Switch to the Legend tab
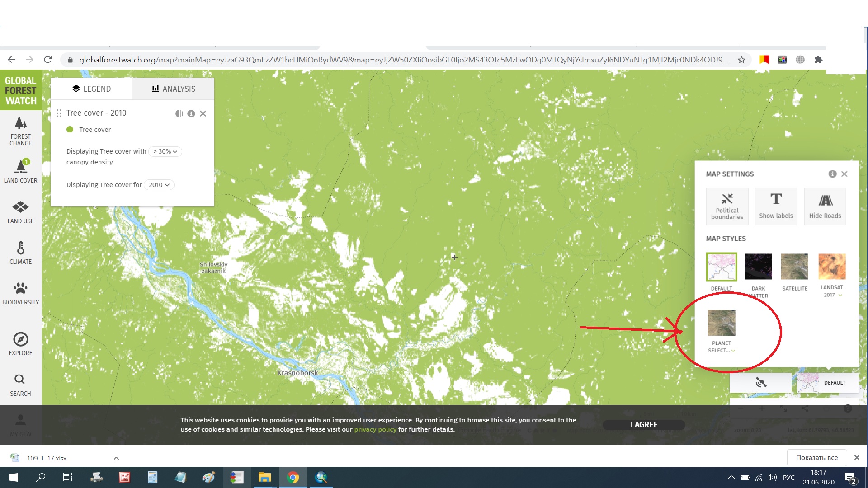The image size is (868, 488). [x=92, y=89]
